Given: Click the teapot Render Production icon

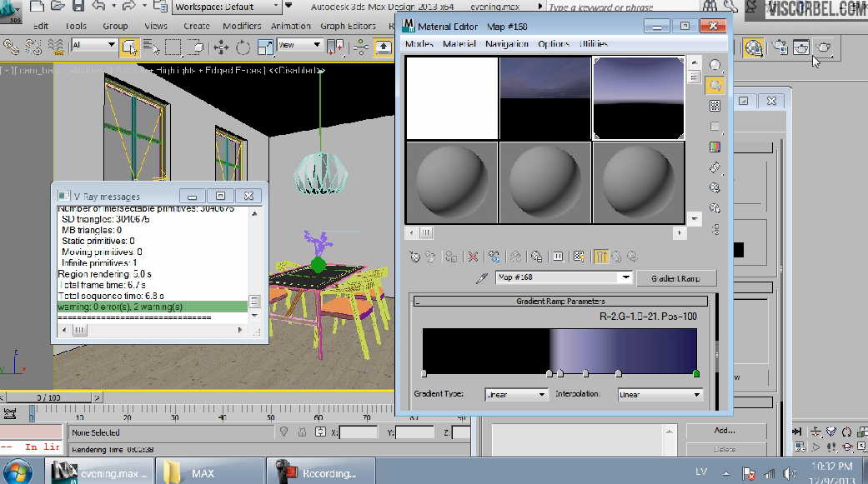Looking at the screenshot, I should click(x=825, y=47).
